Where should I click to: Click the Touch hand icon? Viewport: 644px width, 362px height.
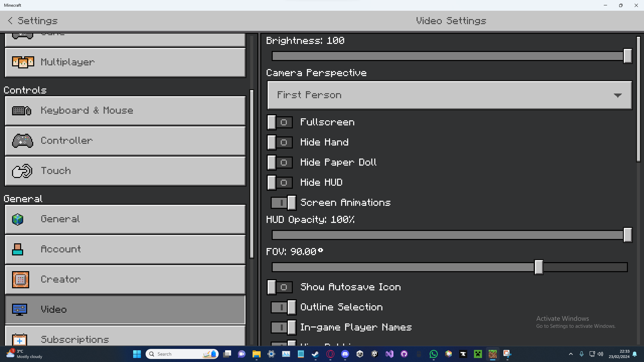(22, 171)
